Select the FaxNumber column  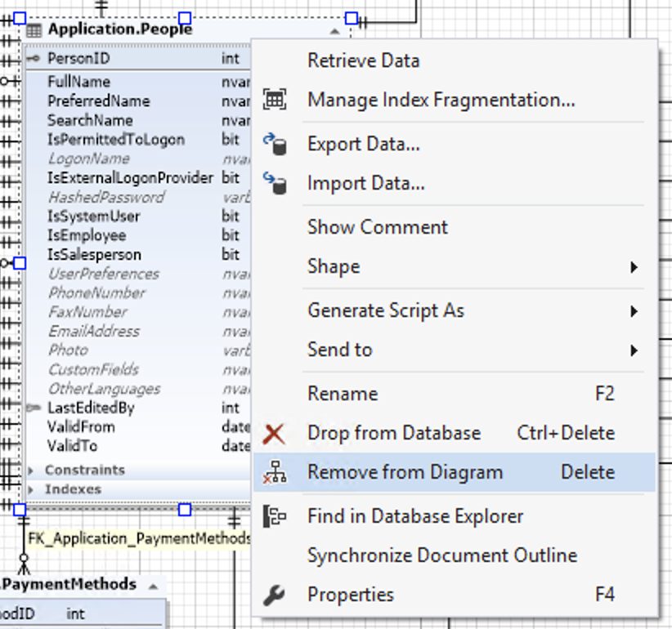coord(138,312)
